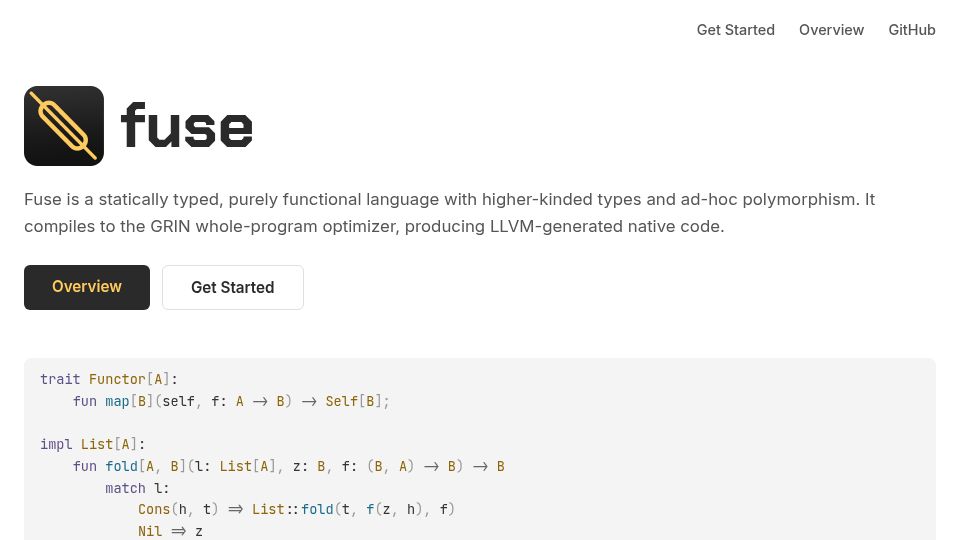Screen dimensions: 960x540
Task: Click the "Cons(h, t)" code line
Action: pyautogui.click(x=296, y=509)
